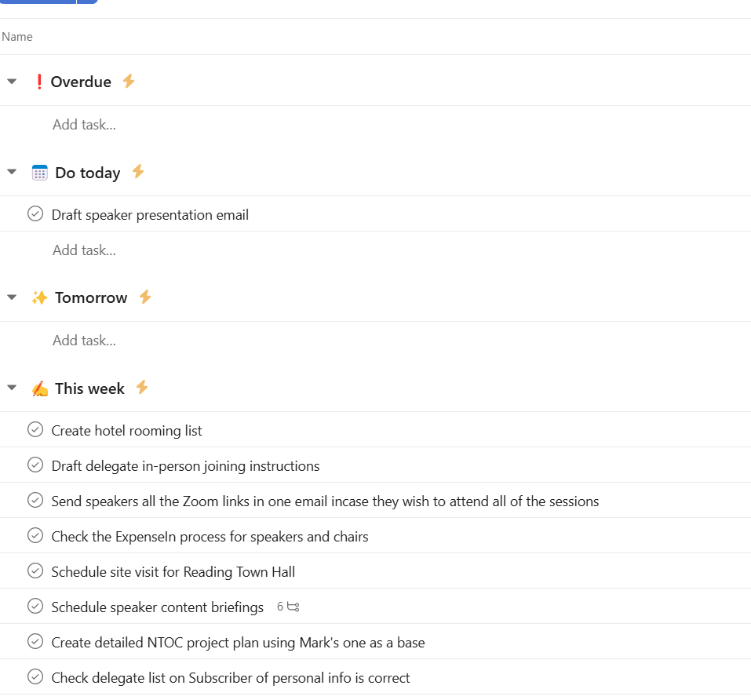751x700 pixels.
Task: Collapse the This week section arrow
Action: pyautogui.click(x=12, y=388)
